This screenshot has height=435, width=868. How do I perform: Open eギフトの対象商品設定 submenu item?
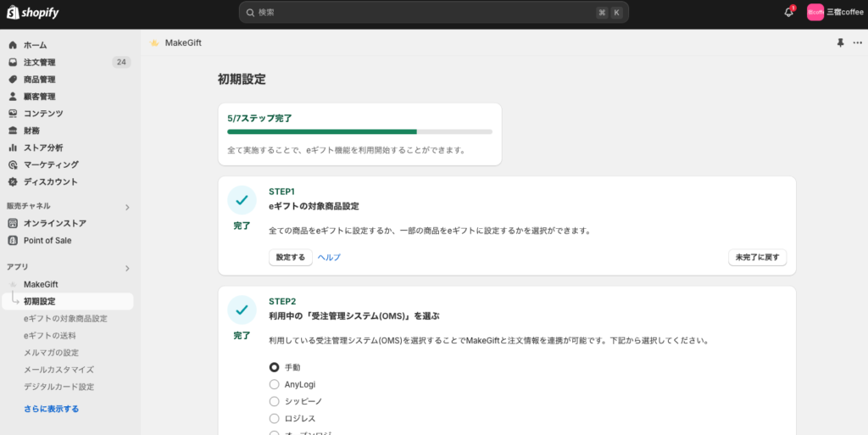pyautogui.click(x=65, y=318)
